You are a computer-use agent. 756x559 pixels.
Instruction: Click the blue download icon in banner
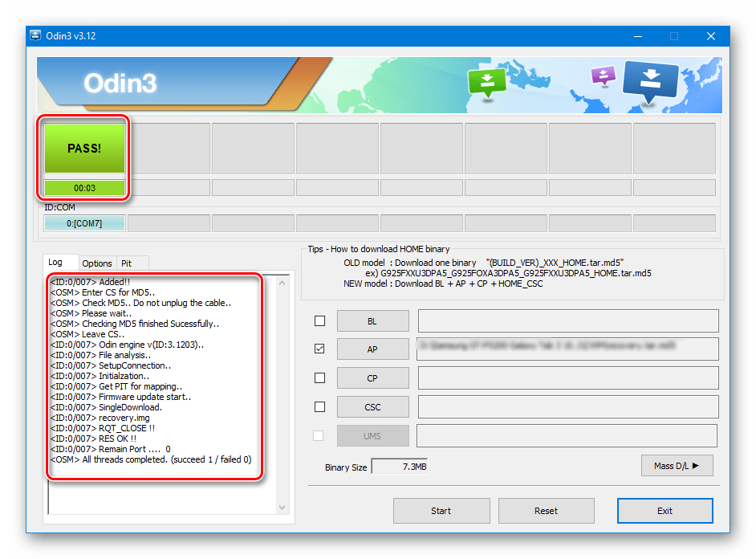point(650,81)
